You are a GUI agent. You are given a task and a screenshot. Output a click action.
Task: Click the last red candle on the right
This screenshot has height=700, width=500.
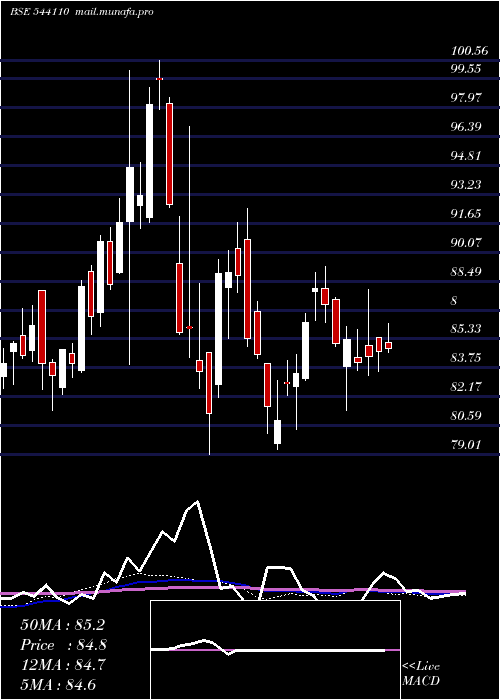(388, 346)
